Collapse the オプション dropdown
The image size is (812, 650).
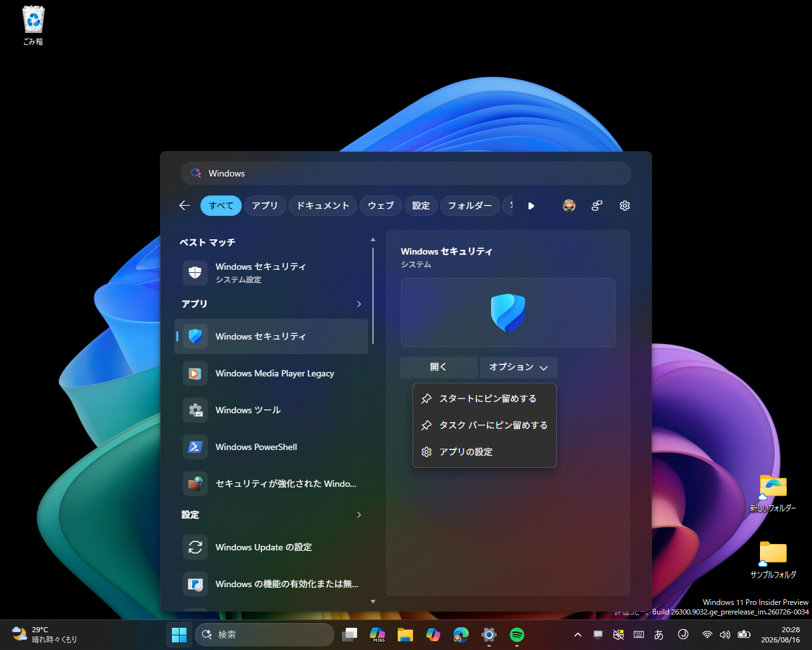pyautogui.click(x=519, y=367)
